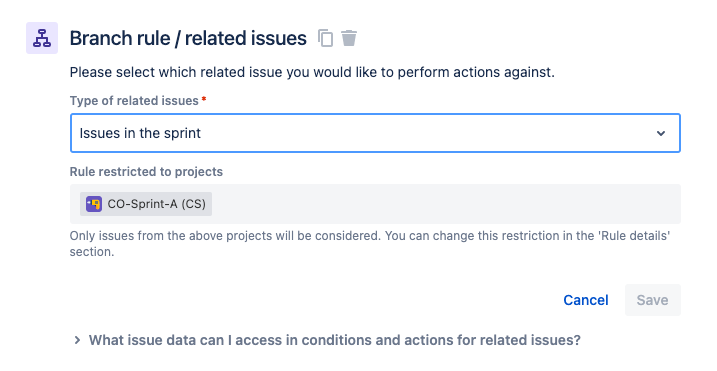Image resolution: width=717 pixels, height=371 pixels.
Task: Click the 'Please select which related issue' description
Action: tap(312, 72)
